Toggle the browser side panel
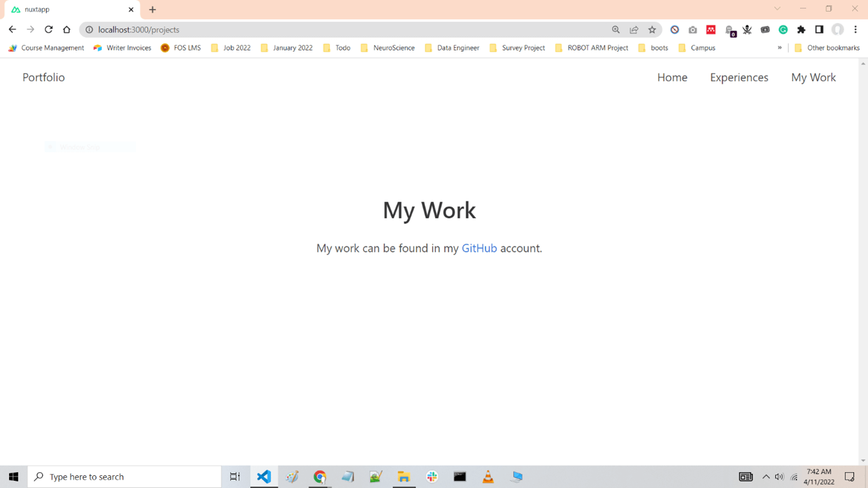The image size is (868, 488). coord(819,30)
